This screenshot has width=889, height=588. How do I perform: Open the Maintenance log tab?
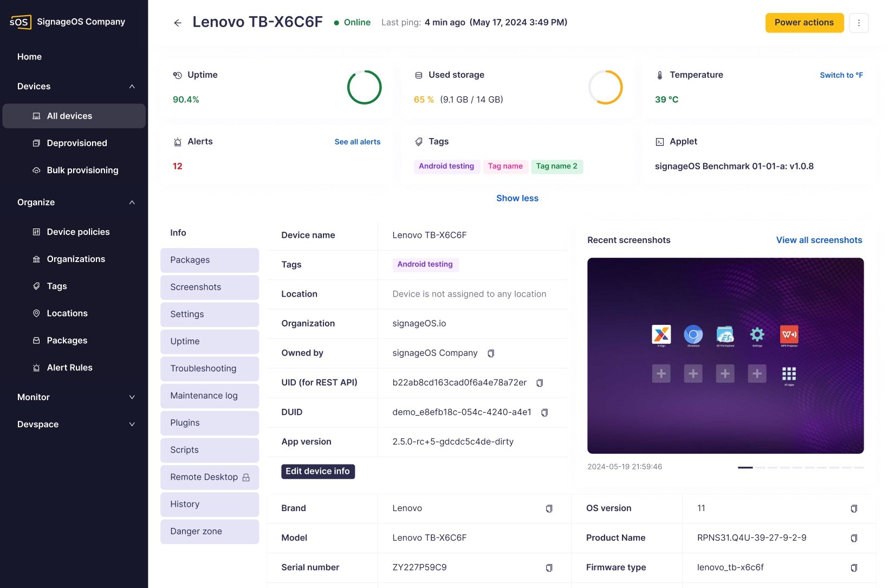pyautogui.click(x=210, y=396)
